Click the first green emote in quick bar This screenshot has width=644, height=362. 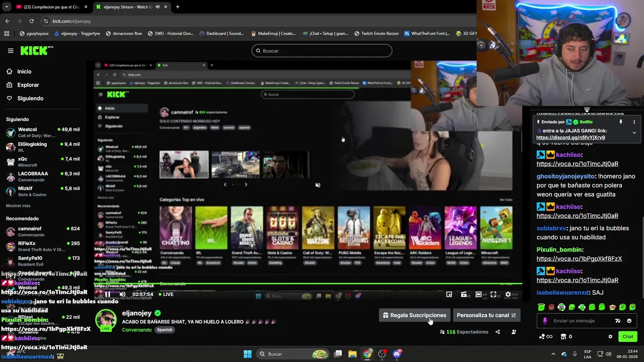(541, 307)
